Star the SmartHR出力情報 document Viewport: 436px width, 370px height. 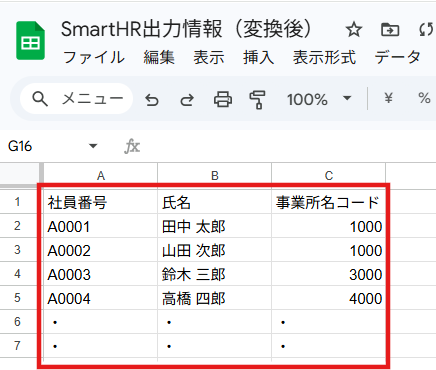(x=354, y=30)
